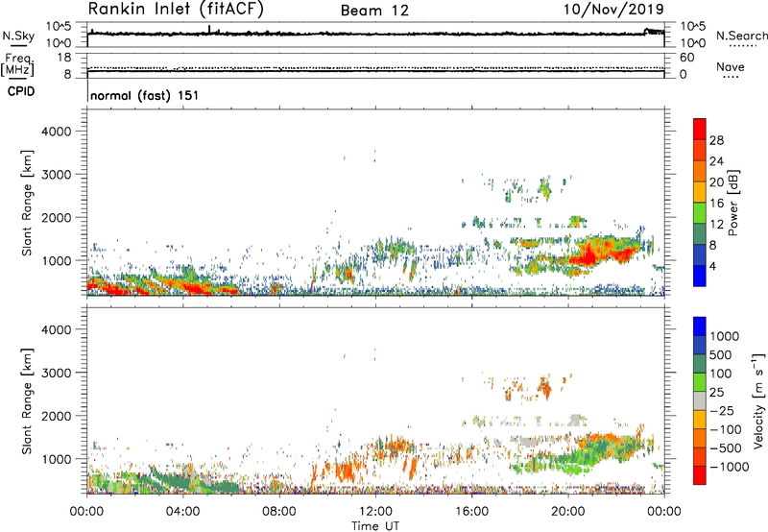Click the "-100" value on velocity scale
Image resolution: width=768 pixels, height=532 pixels.
(x=726, y=429)
